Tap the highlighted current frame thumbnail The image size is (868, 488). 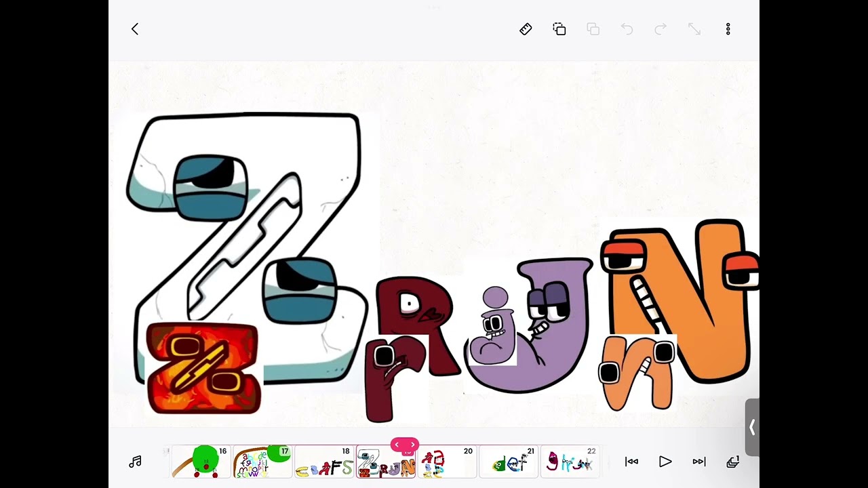pyautogui.click(x=386, y=462)
